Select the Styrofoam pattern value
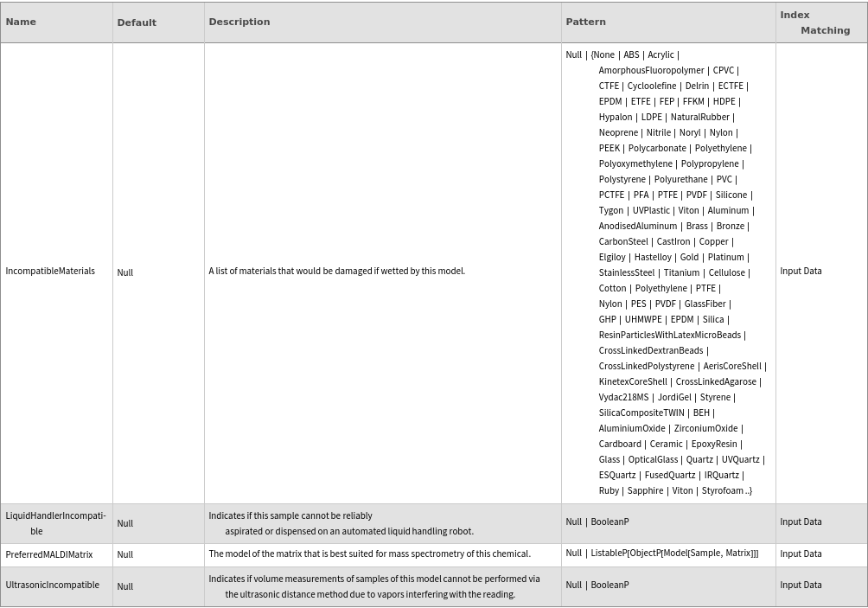 pos(724,491)
